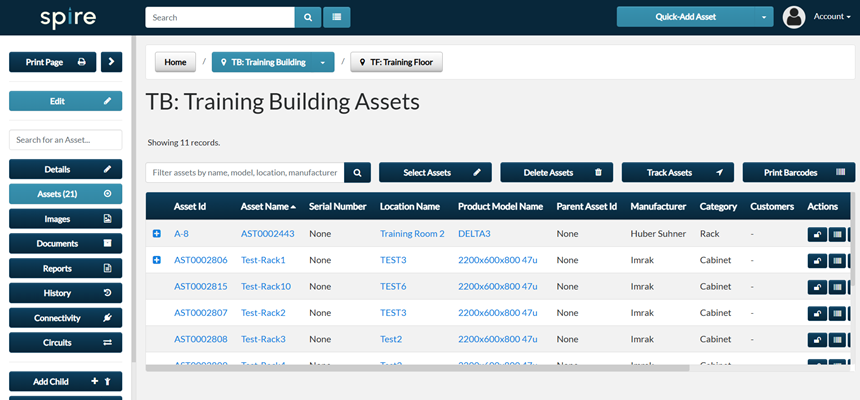Screen dimensions: 860x400
Task: Open the Connectivity sidebar section
Action: pos(65,317)
